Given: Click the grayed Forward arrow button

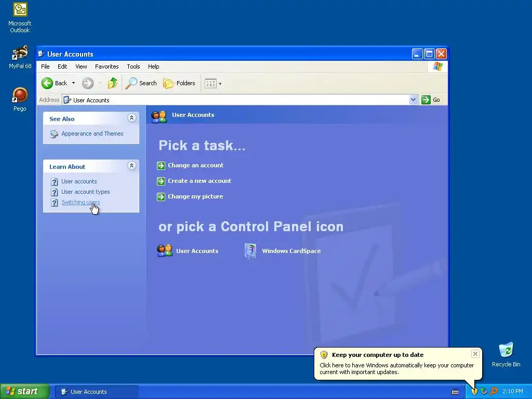Looking at the screenshot, I should click(88, 83).
